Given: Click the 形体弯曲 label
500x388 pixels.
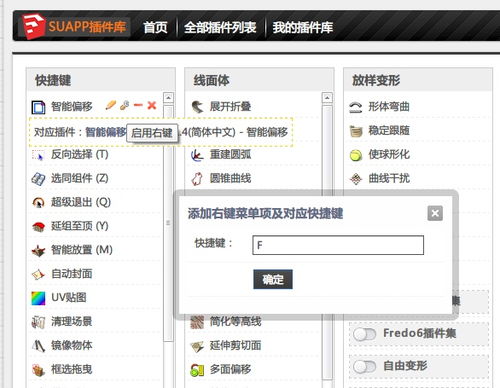Looking at the screenshot, I should click(x=389, y=107).
